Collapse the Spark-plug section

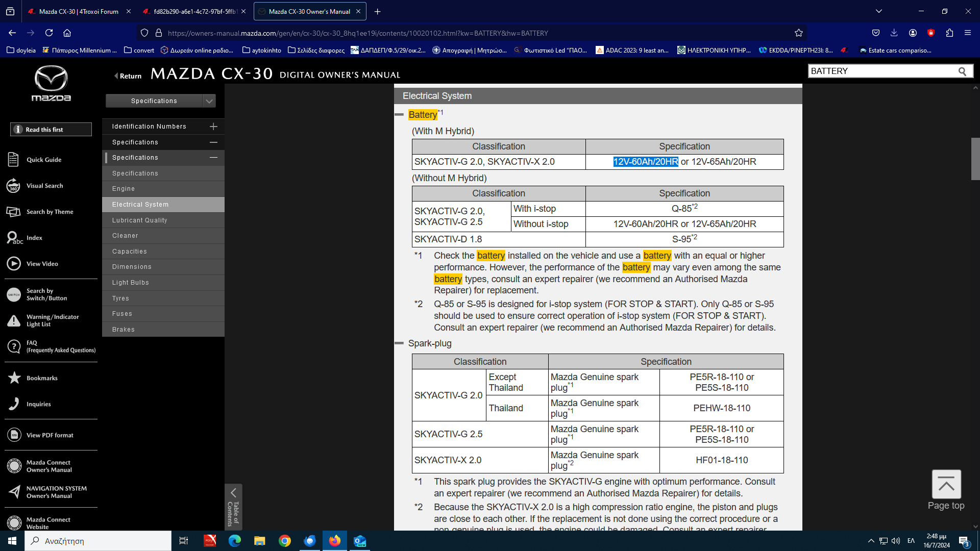(399, 343)
